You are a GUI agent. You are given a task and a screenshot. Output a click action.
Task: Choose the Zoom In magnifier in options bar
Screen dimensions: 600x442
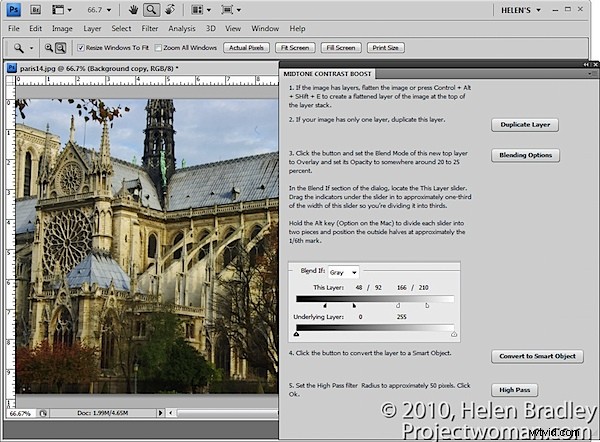click(x=49, y=48)
